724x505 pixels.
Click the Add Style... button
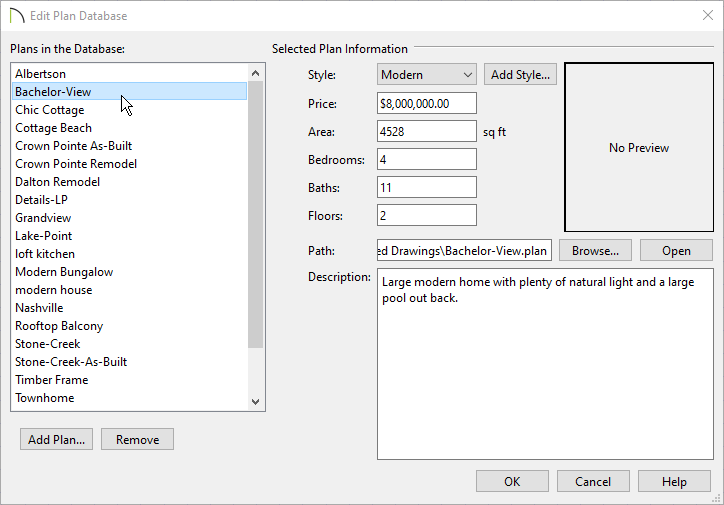(x=520, y=74)
